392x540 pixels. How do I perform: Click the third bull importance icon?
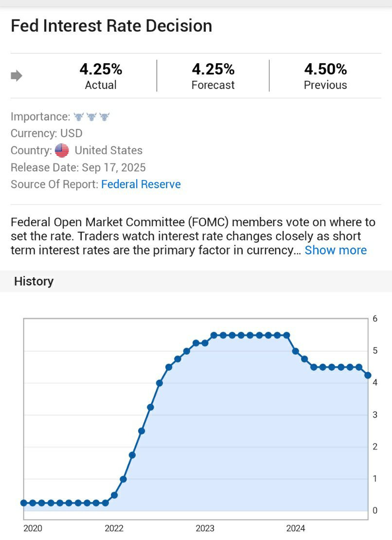104,117
